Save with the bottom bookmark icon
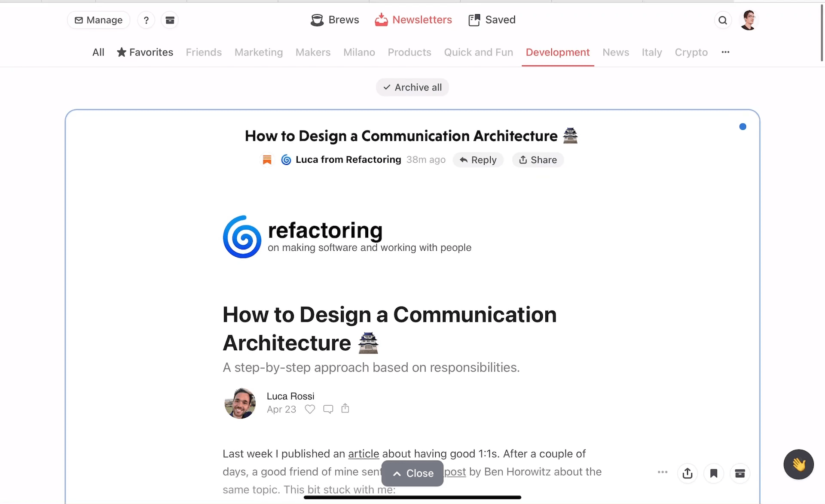Image resolution: width=825 pixels, height=504 pixels. tap(714, 473)
